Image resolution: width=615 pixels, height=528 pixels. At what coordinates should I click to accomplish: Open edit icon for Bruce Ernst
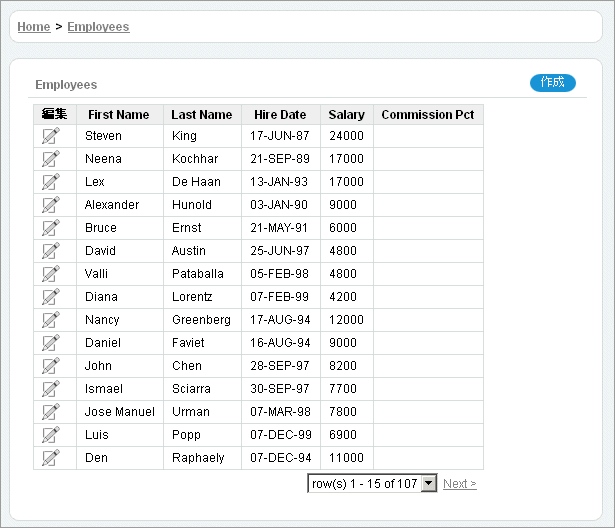tap(51, 228)
